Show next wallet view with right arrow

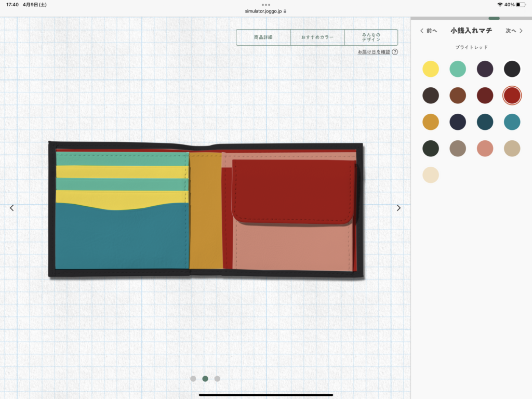click(398, 208)
